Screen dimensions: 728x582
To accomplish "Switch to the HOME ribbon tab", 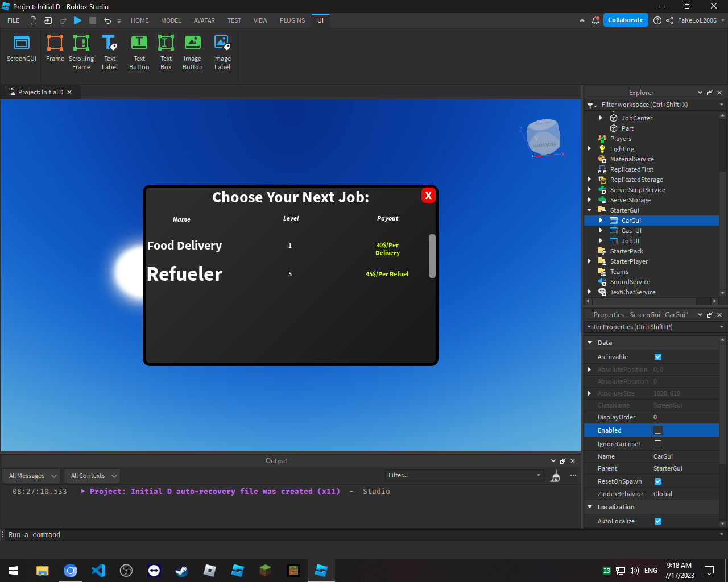I will click(x=140, y=20).
